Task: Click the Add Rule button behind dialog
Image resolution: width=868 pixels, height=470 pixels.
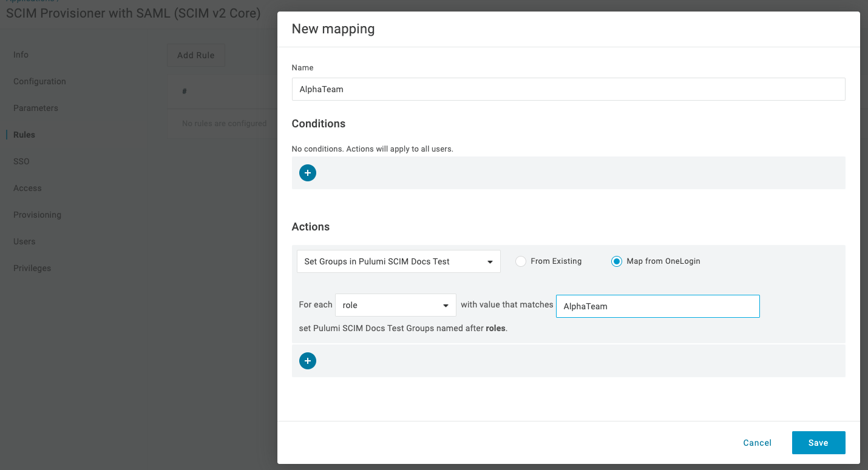Action: click(x=195, y=55)
